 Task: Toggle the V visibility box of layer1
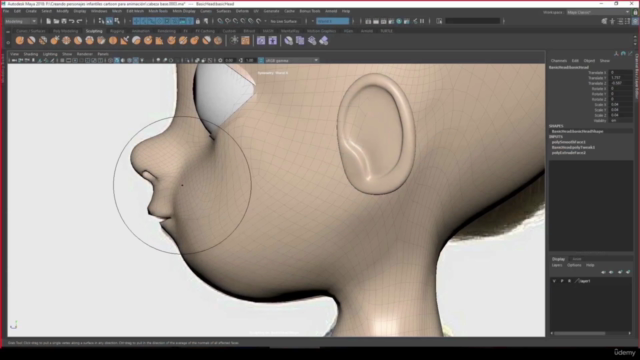pyautogui.click(x=554, y=281)
